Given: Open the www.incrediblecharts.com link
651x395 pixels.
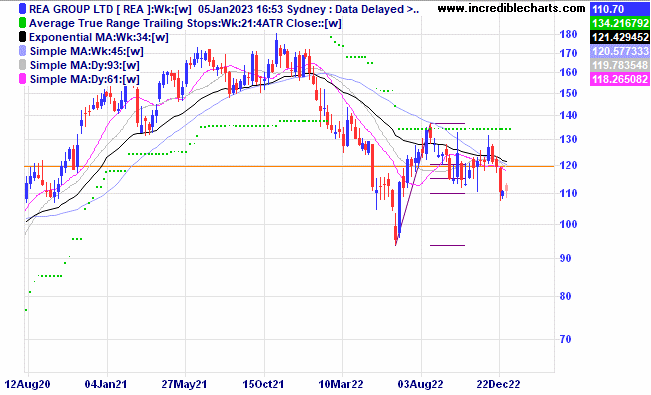Looking at the screenshot, I should [512, 8].
